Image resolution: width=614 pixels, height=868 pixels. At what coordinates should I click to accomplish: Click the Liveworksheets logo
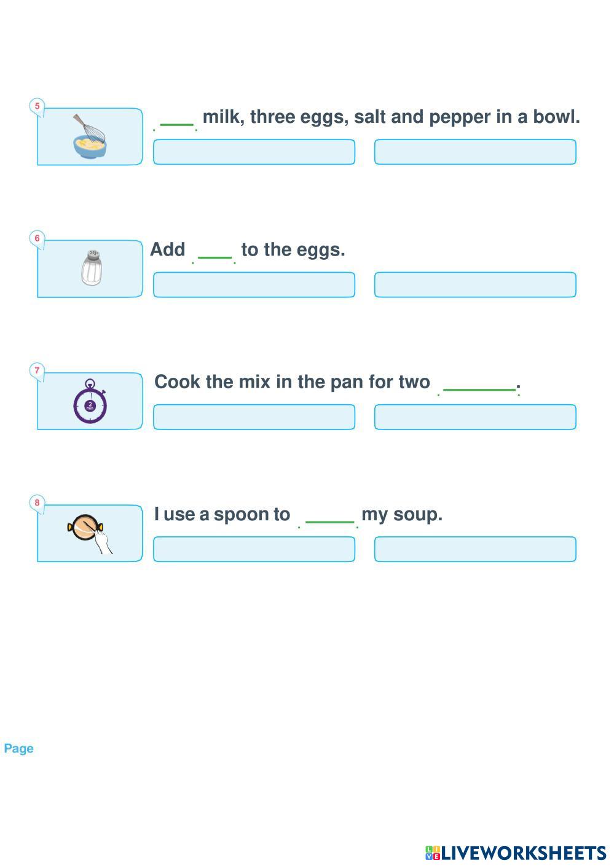[515, 853]
